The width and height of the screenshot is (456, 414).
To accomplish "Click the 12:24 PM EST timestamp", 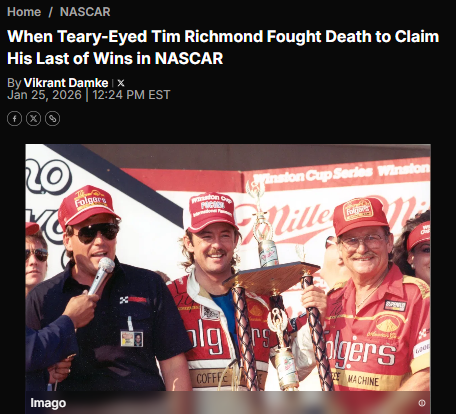I will pos(131,95).
